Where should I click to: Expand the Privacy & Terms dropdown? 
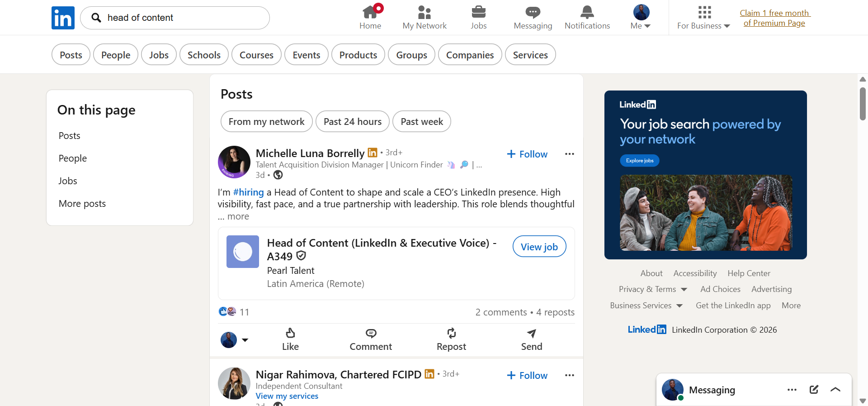tap(653, 289)
